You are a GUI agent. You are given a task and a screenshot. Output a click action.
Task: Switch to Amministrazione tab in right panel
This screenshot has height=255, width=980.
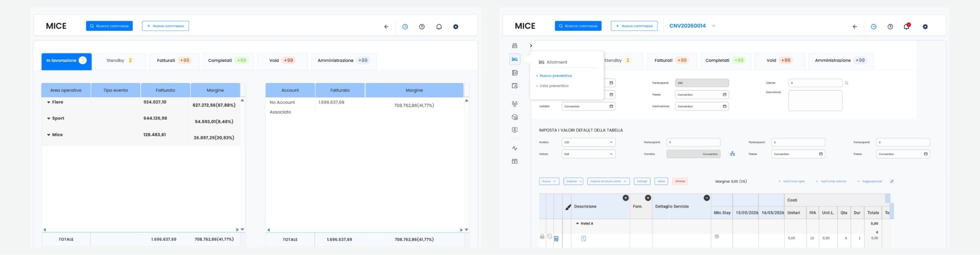pos(841,61)
